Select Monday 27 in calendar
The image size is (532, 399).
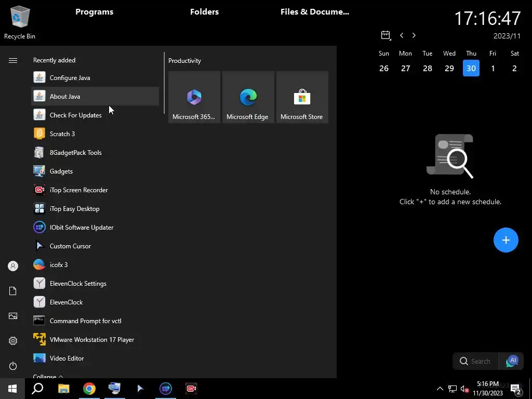pyautogui.click(x=405, y=68)
